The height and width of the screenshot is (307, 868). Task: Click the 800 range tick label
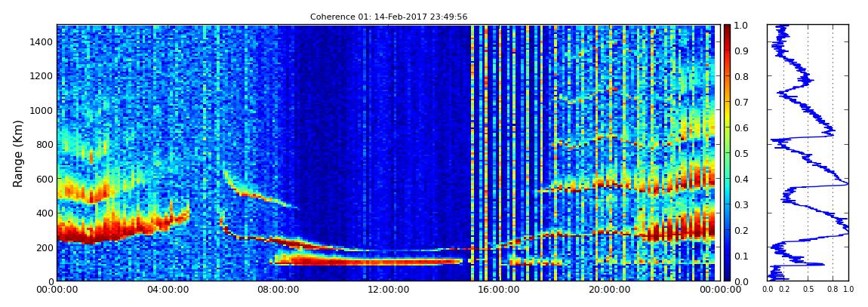(x=44, y=144)
